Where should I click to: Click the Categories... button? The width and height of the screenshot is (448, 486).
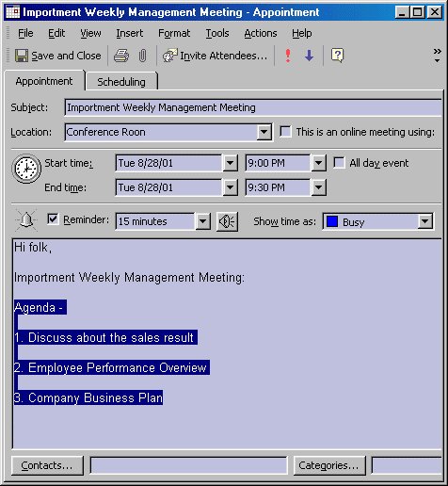point(329,465)
